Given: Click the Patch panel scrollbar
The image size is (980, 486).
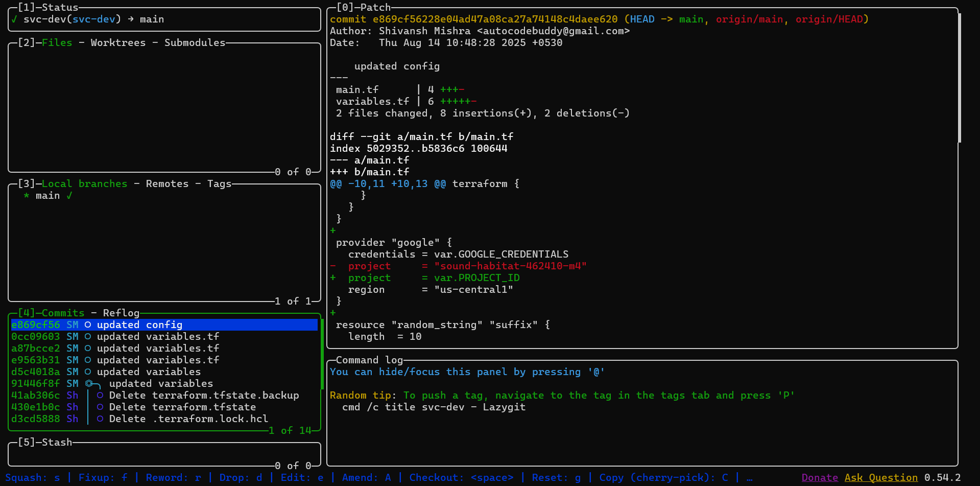Looking at the screenshot, I should tap(960, 77).
